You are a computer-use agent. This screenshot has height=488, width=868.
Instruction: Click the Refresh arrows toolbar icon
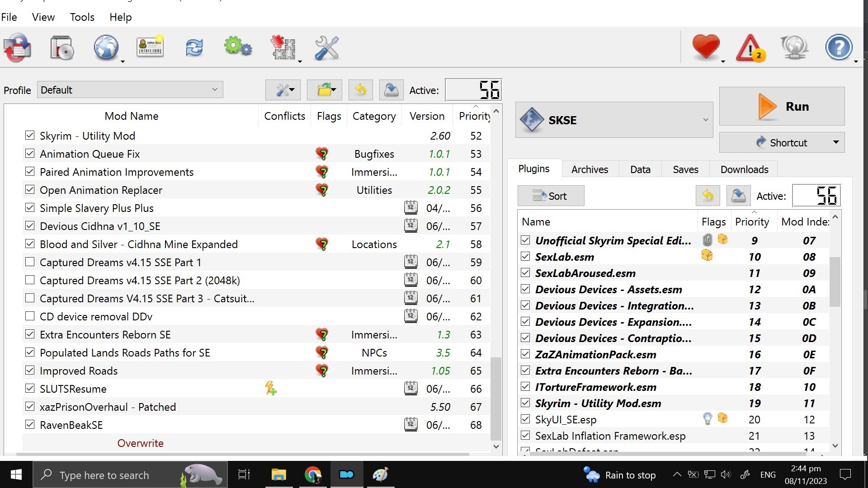click(x=194, y=47)
